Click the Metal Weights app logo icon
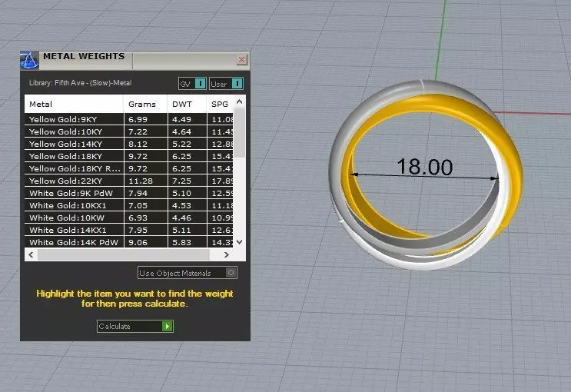The height and width of the screenshot is (392, 571). (29, 60)
